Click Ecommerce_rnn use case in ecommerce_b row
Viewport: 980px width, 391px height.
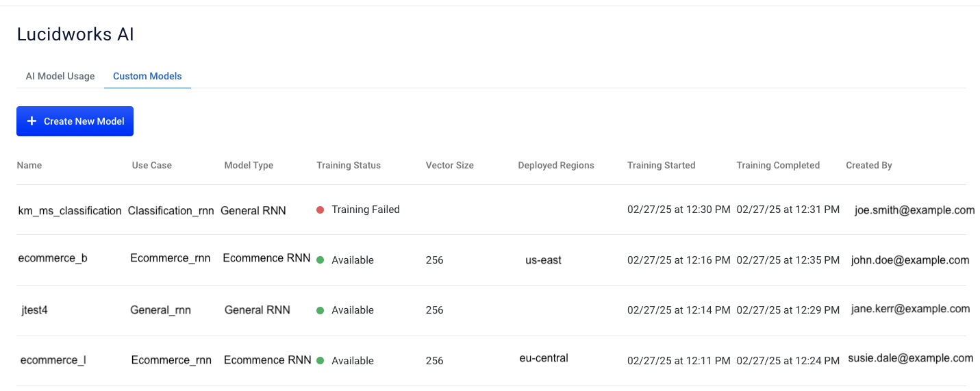coord(171,258)
